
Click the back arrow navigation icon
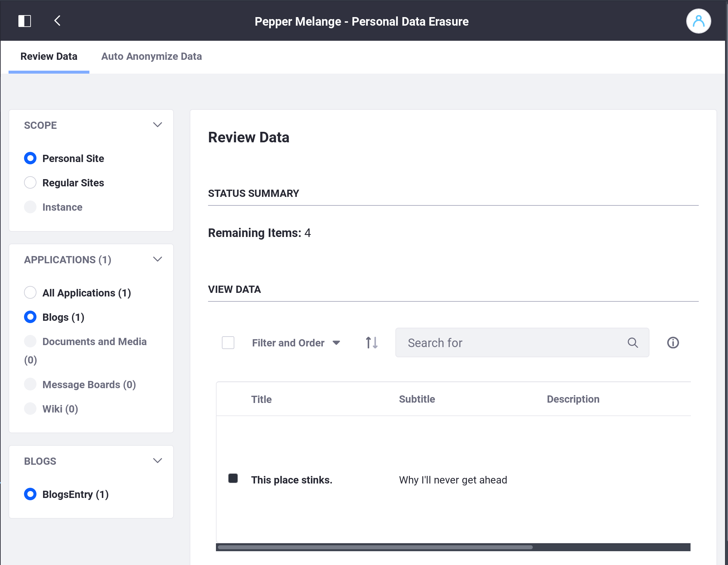pyautogui.click(x=57, y=21)
